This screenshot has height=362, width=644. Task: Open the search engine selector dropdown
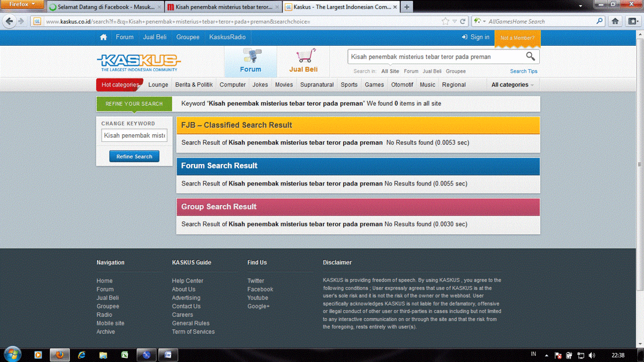pyautogui.click(x=479, y=21)
